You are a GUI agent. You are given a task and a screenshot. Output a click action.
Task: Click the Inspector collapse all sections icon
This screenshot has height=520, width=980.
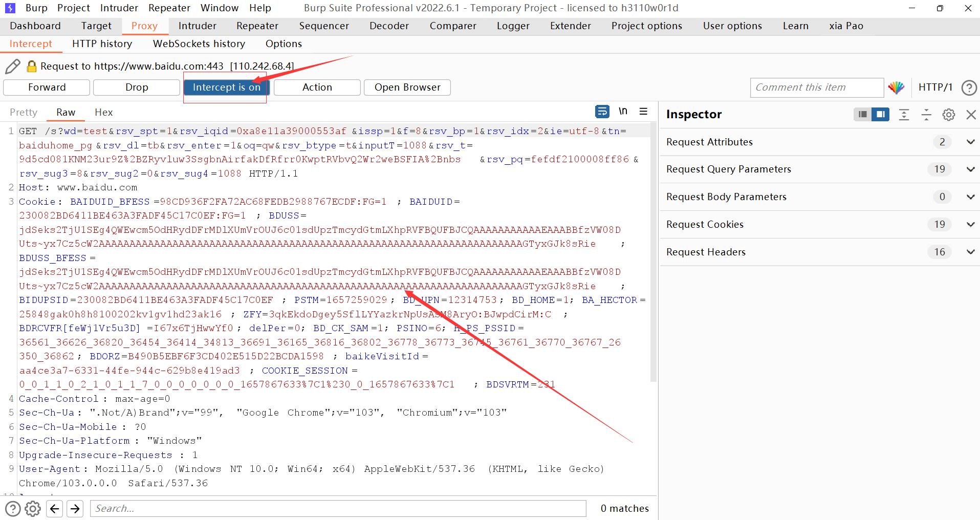pyautogui.click(x=926, y=115)
